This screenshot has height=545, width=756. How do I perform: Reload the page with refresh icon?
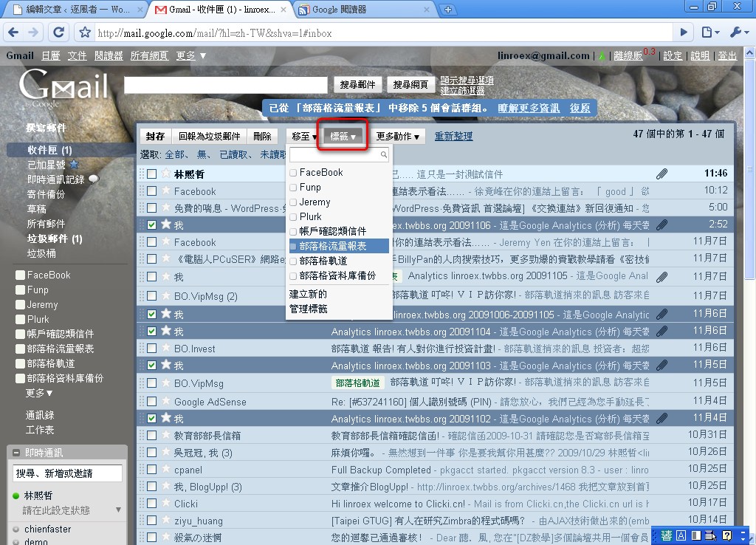pos(58,32)
